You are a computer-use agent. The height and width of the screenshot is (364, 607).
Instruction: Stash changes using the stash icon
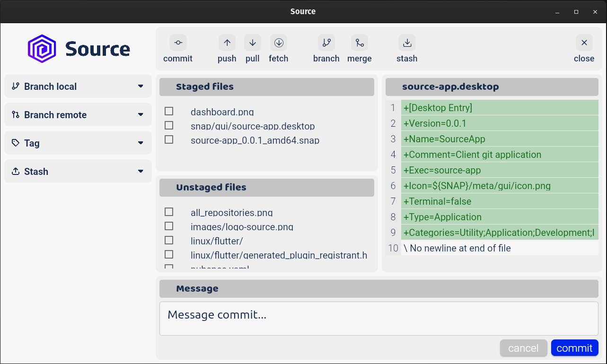[x=406, y=42]
